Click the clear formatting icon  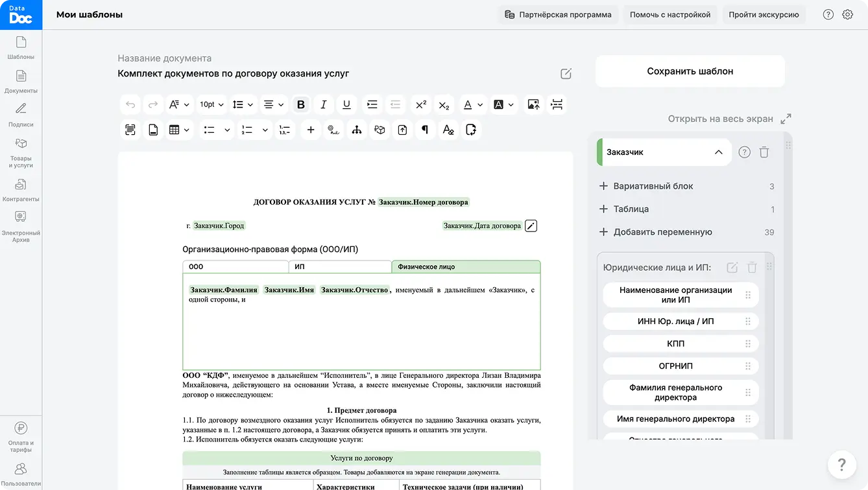[x=448, y=130]
